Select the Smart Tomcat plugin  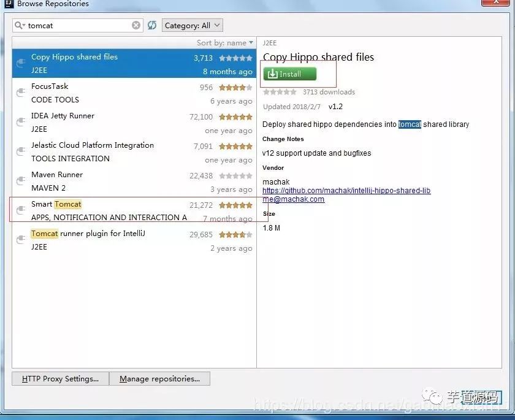[x=134, y=210]
